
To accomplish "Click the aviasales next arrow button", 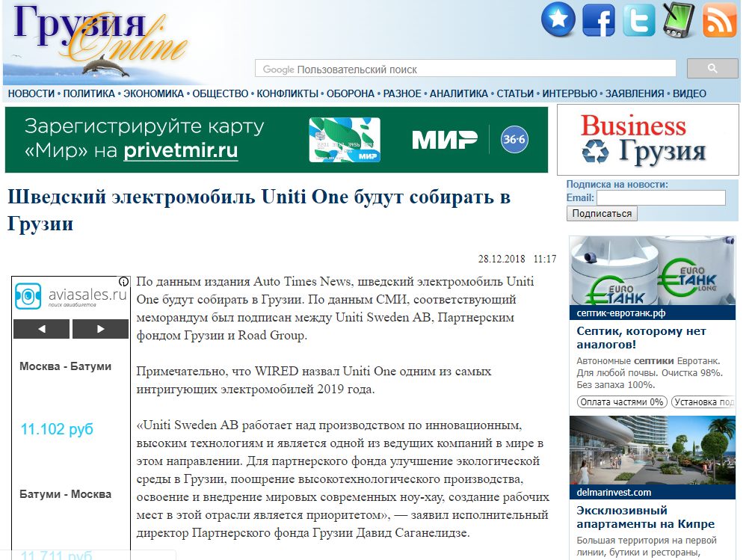I will (100, 329).
